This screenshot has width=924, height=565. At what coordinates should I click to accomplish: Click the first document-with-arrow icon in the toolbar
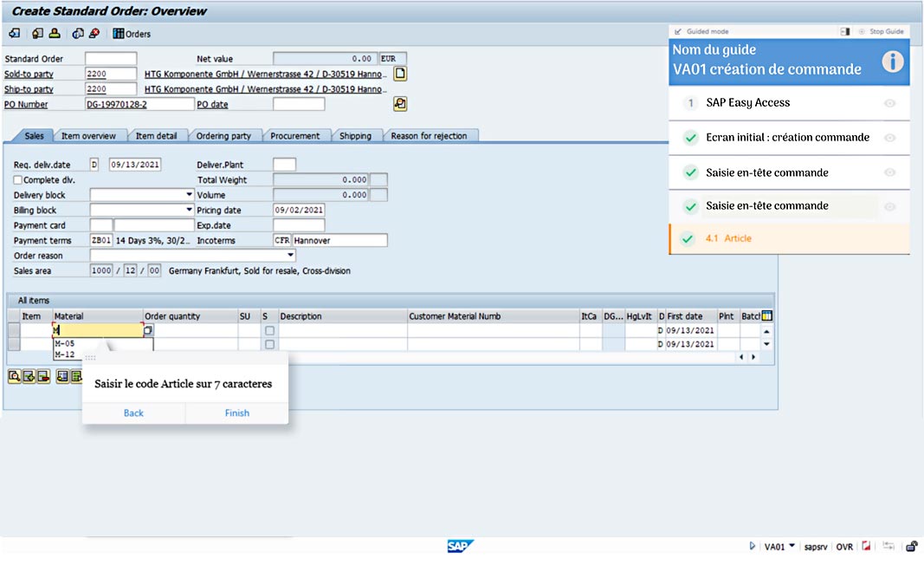pos(15,34)
